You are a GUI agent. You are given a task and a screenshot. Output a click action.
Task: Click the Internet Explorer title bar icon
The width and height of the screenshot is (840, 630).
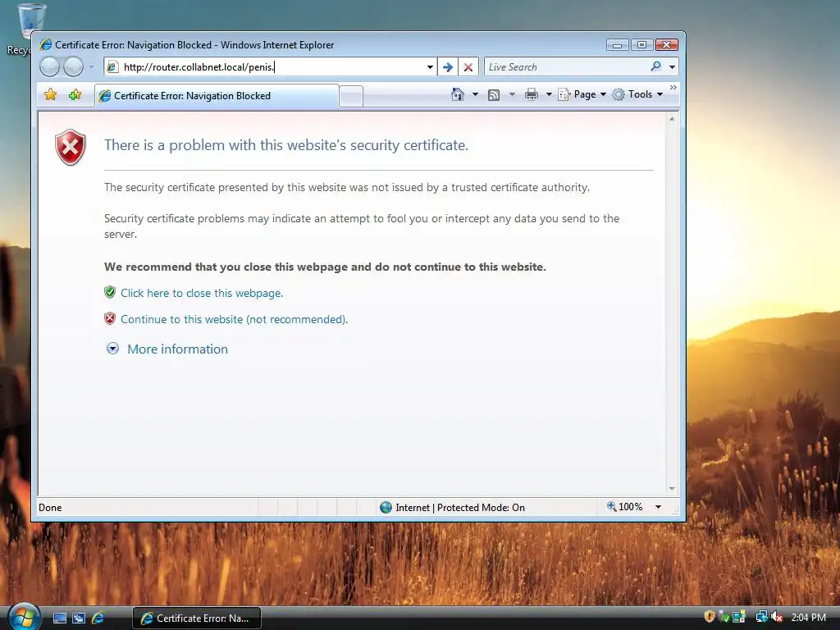(x=46, y=44)
